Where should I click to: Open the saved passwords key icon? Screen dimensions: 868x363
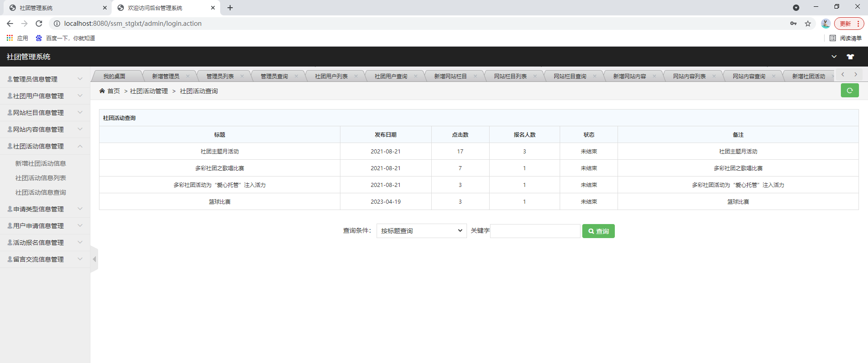point(793,24)
